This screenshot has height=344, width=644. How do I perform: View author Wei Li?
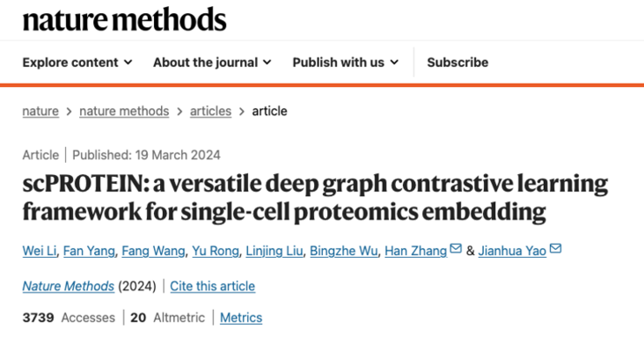[x=39, y=251]
